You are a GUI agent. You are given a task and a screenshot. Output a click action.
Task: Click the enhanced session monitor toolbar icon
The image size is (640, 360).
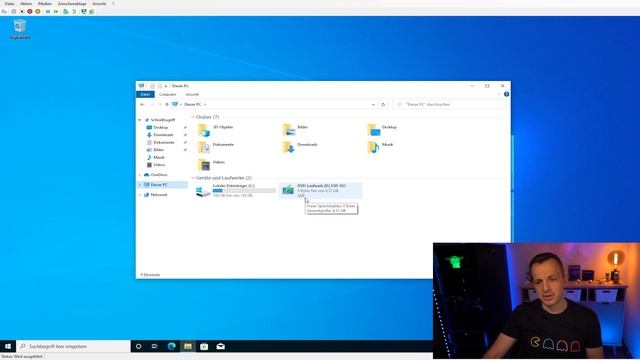(x=84, y=11)
